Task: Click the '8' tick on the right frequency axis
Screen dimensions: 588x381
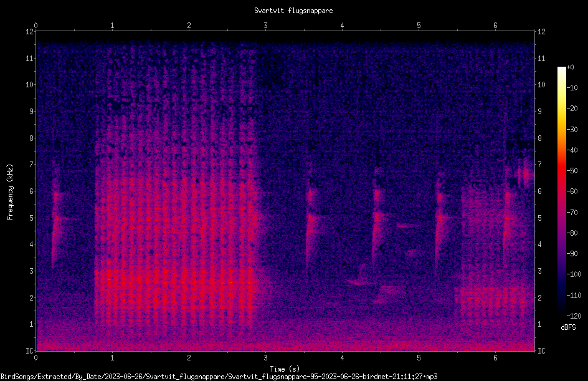Action: coord(539,138)
